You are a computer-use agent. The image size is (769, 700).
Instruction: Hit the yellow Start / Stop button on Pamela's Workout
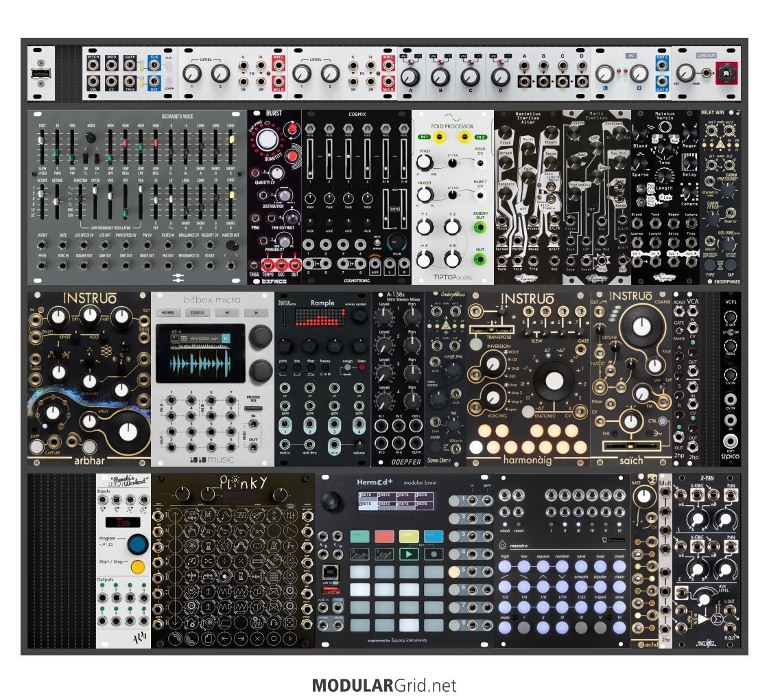(138, 567)
